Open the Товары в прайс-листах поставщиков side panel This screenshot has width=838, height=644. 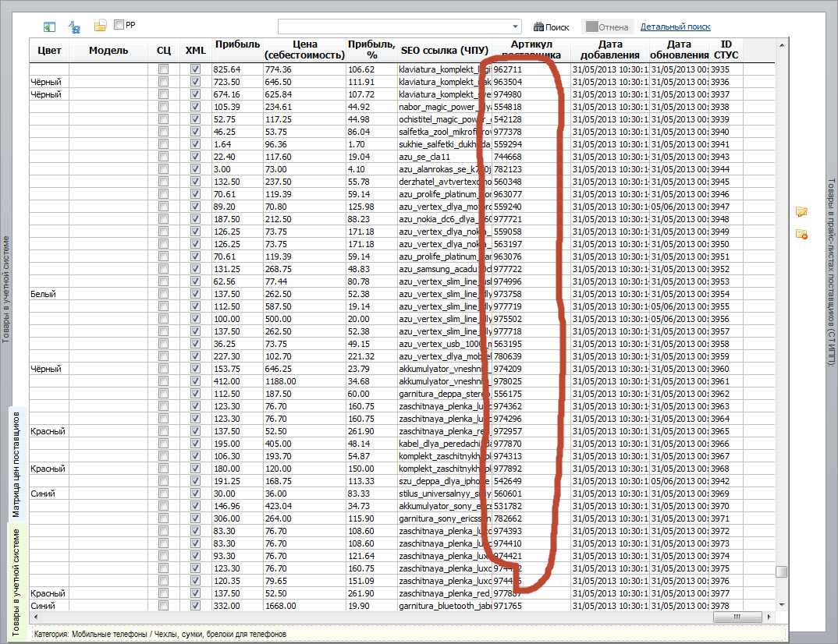pyautogui.click(x=831, y=272)
